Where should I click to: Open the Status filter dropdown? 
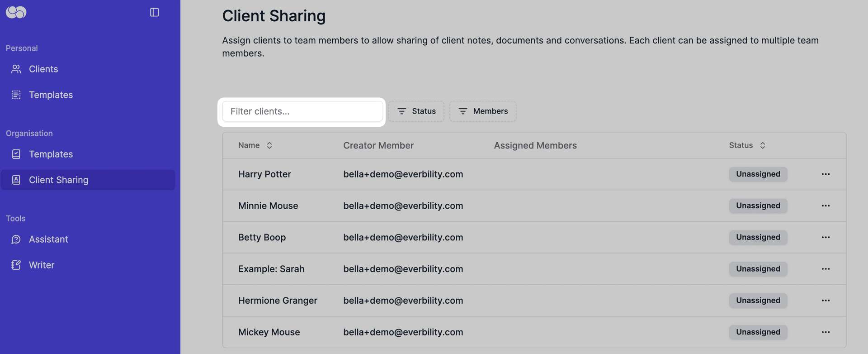click(x=416, y=111)
